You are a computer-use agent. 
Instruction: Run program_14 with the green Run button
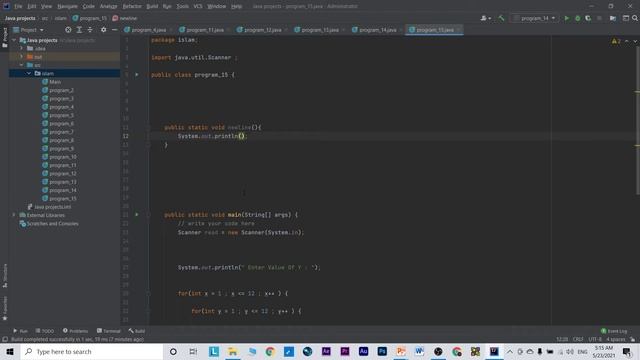tap(567, 18)
